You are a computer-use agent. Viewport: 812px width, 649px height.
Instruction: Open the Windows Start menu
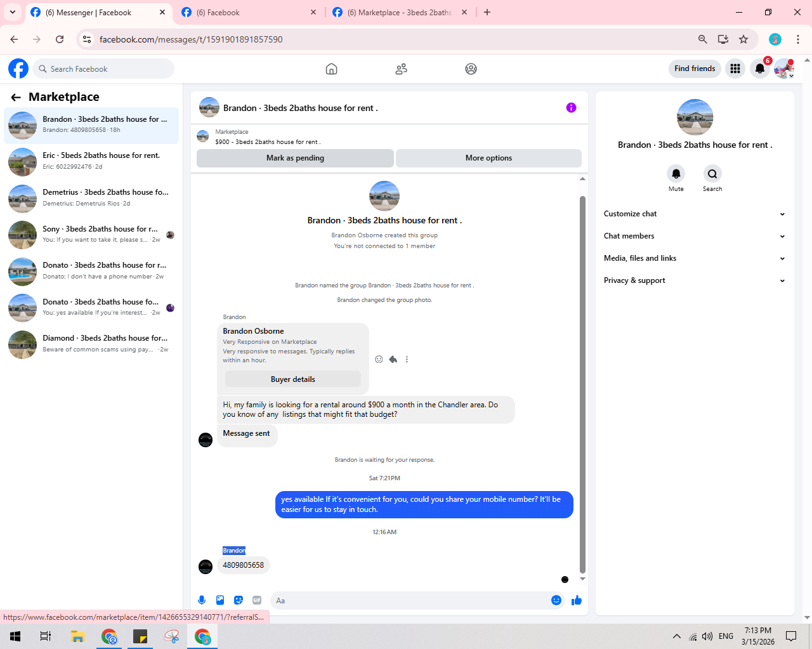(15, 636)
